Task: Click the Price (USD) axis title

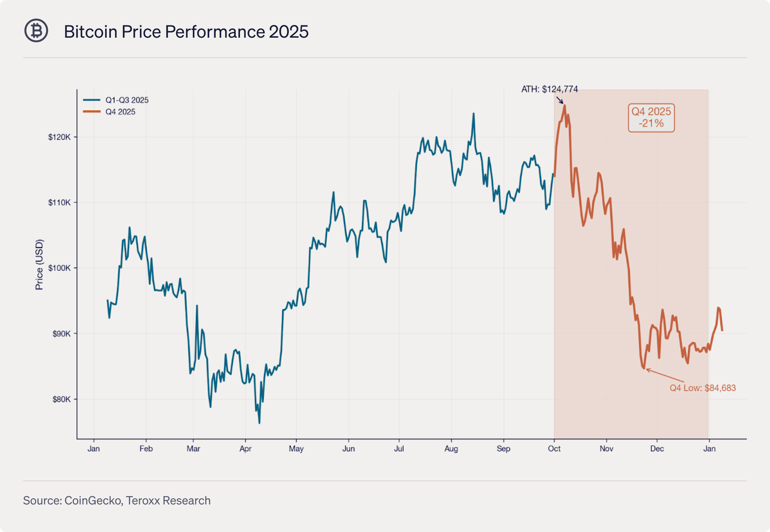Action: tap(39, 265)
